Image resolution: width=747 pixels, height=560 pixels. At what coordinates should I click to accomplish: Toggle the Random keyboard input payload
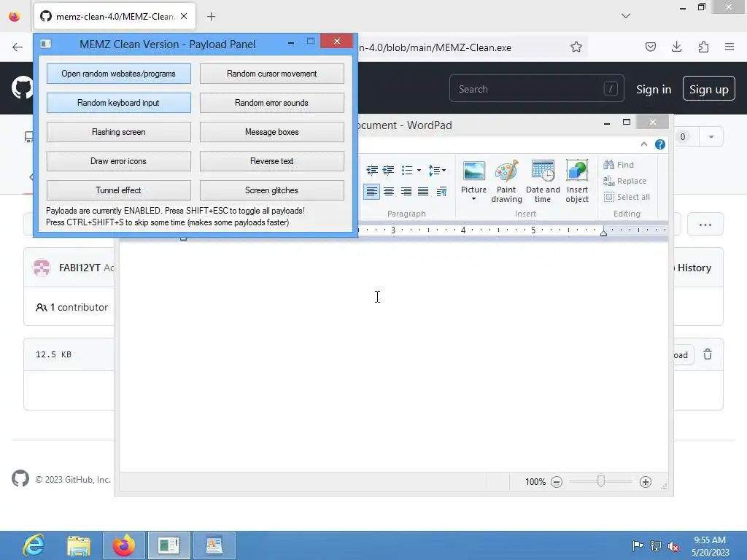coord(119,103)
